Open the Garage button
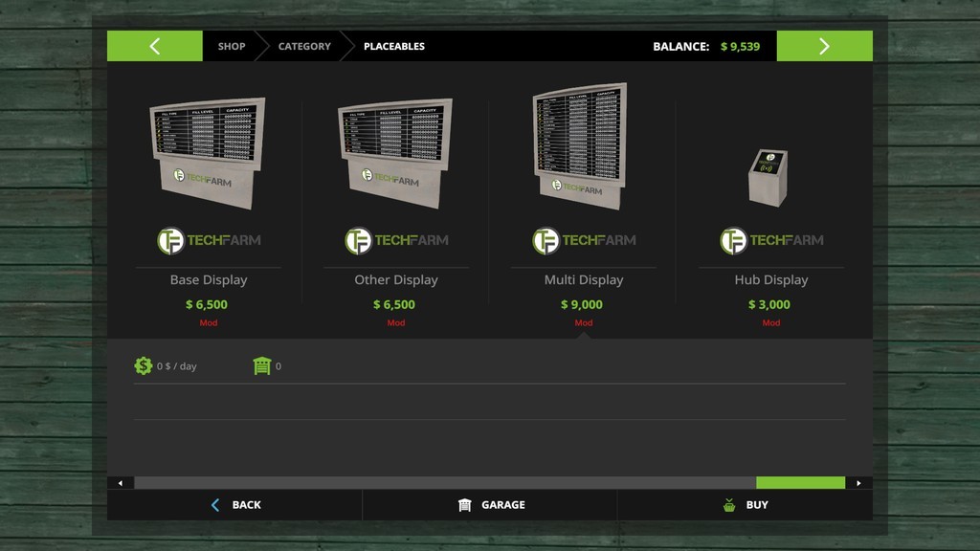980x551 pixels. 490,505
